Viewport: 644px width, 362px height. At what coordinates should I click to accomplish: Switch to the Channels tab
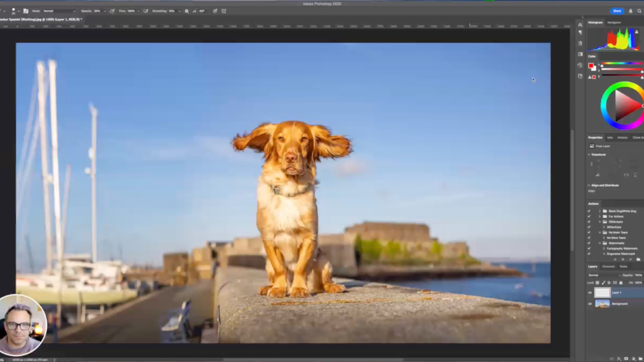point(608,266)
